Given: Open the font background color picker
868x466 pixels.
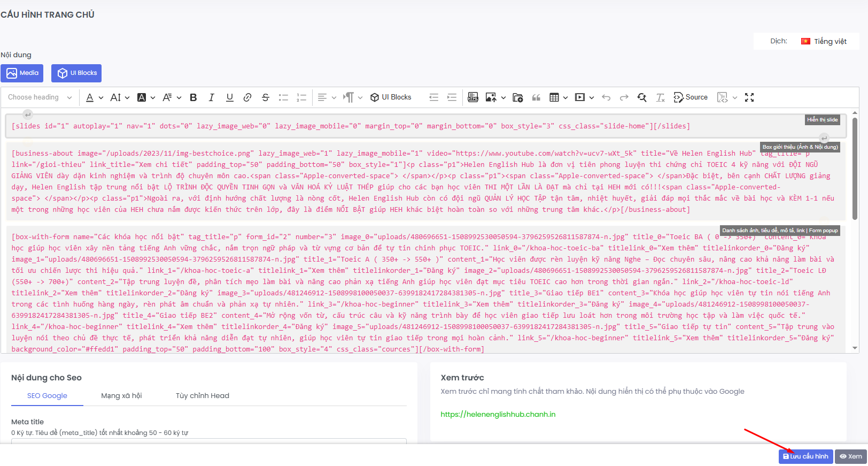Looking at the screenshot, I should 146,97.
